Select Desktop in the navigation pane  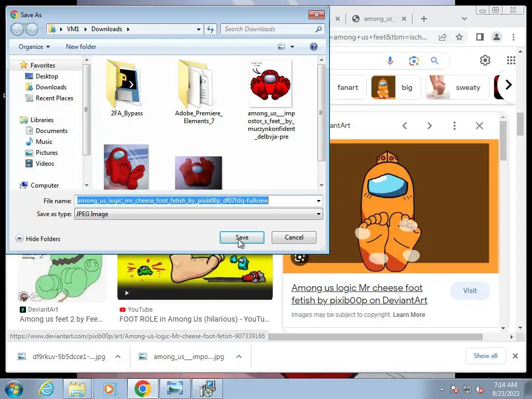(47, 76)
